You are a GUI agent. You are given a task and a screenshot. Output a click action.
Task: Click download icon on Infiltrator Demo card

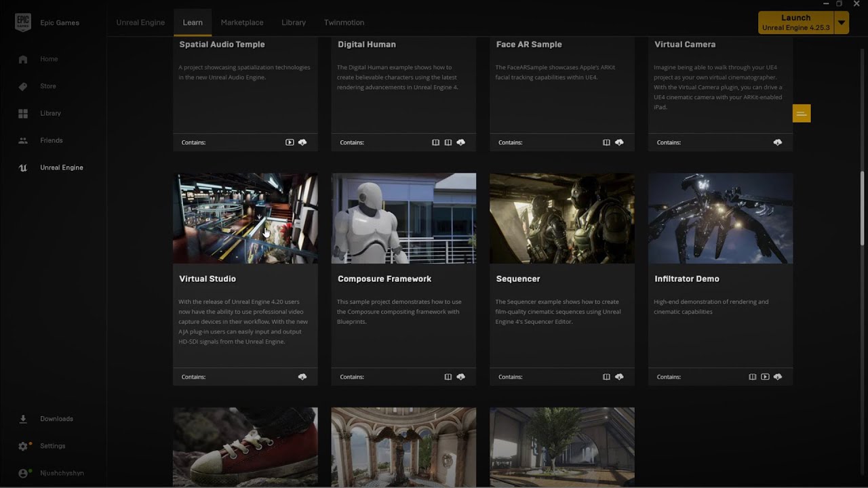click(778, 377)
